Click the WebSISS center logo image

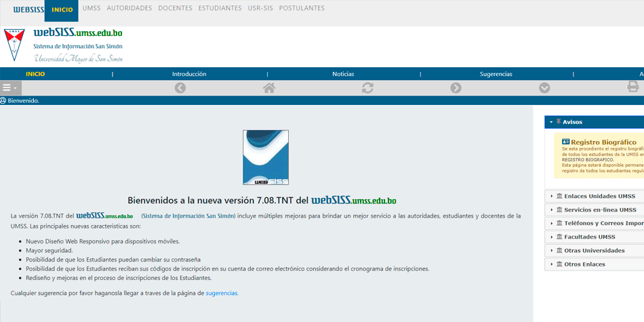click(266, 157)
